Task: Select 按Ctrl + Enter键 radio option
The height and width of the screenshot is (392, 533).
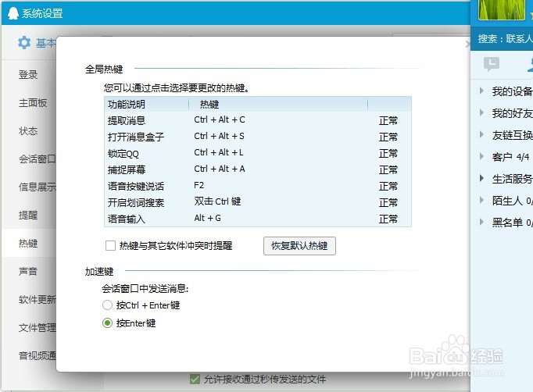Action: click(107, 305)
